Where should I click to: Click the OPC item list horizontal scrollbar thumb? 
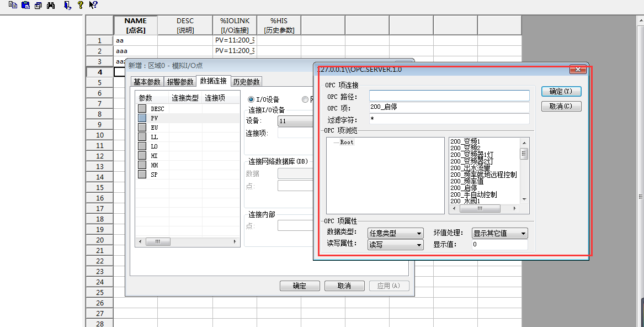(480, 209)
